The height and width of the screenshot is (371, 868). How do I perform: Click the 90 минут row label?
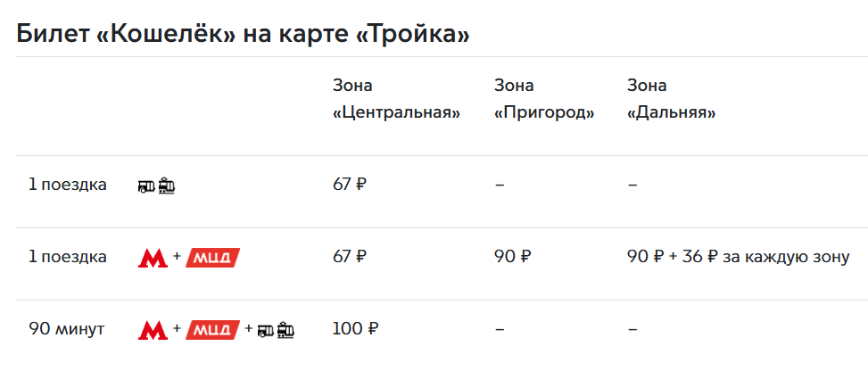(x=66, y=329)
